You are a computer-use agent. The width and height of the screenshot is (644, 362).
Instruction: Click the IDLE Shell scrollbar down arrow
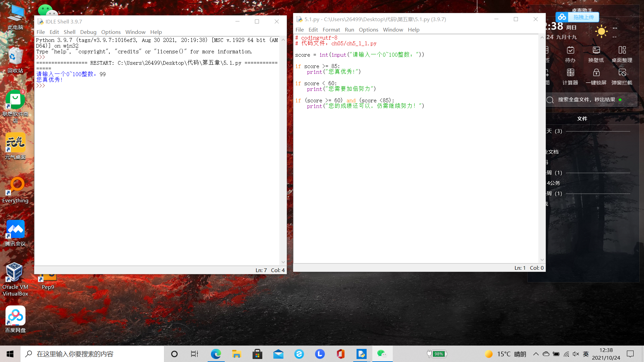click(x=283, y=262)
